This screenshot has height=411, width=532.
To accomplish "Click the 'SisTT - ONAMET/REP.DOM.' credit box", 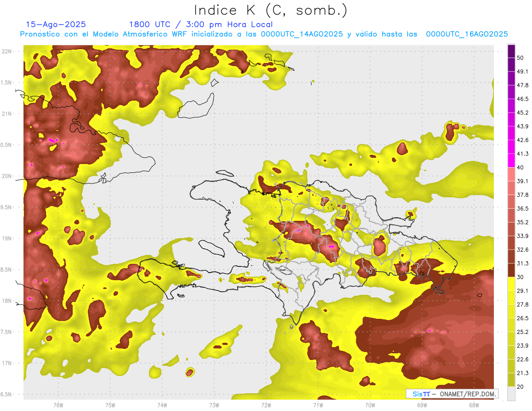I will 452,394.
